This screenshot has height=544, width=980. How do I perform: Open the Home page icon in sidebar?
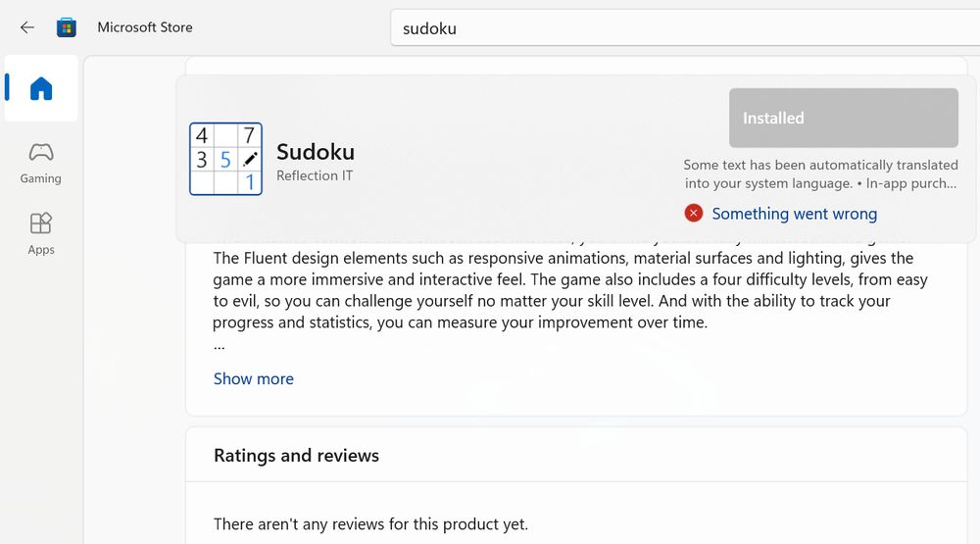click(x=41, y=89)
